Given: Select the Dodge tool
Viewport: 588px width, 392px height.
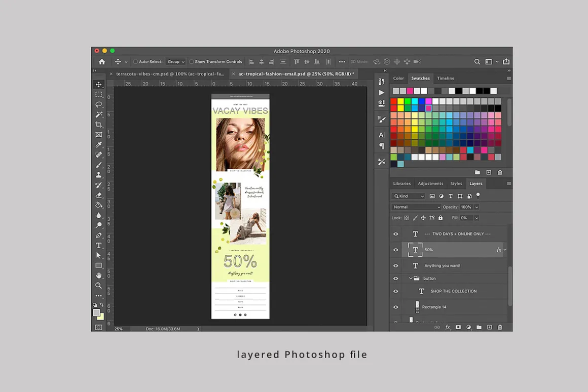Looking at the screenshot, I should [x=99, y=225].
